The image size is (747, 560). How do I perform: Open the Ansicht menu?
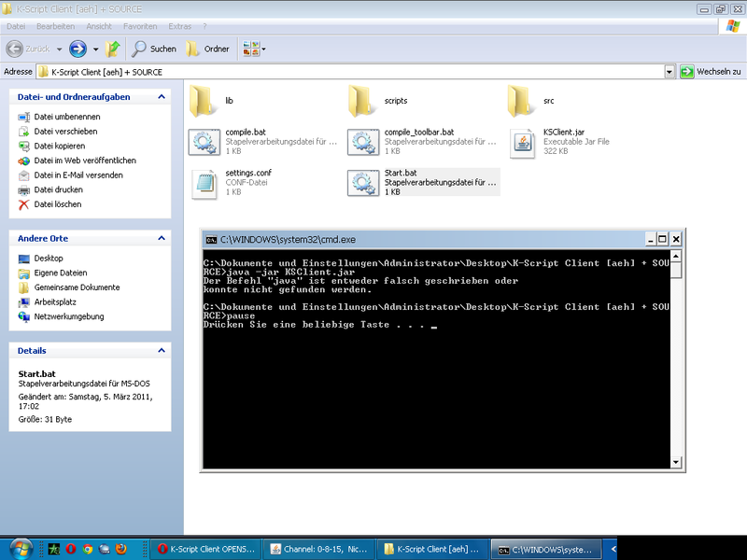tap(99, 26)
